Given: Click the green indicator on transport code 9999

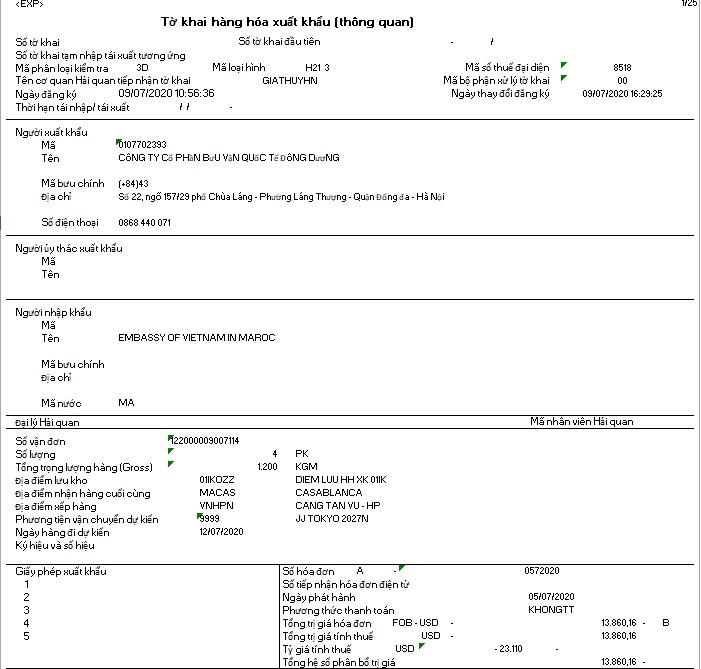Looking at the screenshot, I should (200, 516).
